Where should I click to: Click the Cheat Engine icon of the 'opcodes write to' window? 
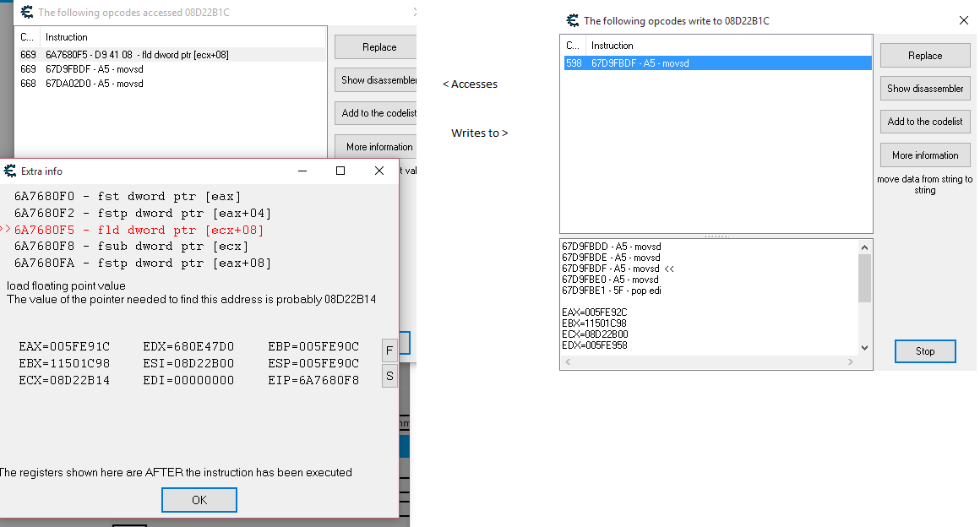pos(573,21)
